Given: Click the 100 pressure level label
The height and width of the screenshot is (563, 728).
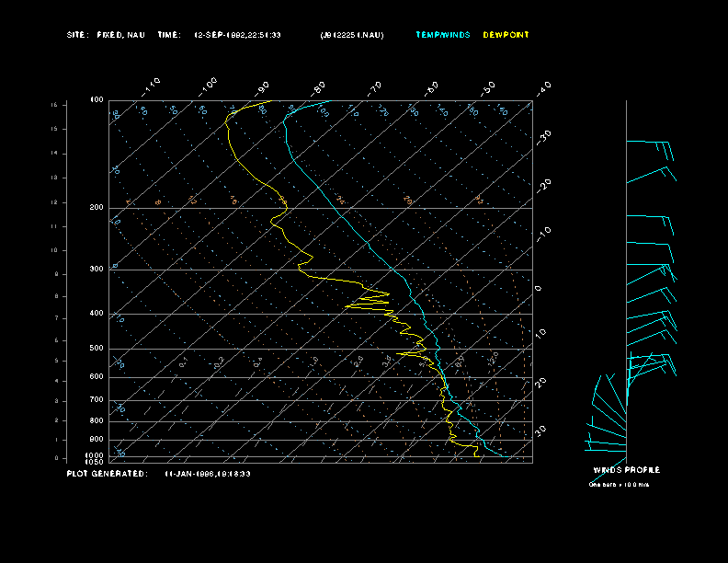Looking at the screenshot, I should tap(97, 99).
